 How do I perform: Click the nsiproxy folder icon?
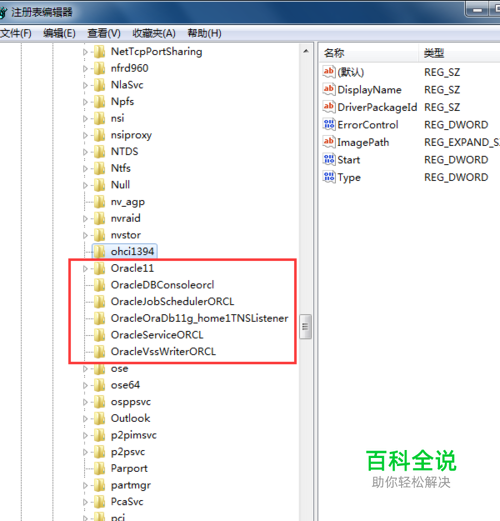(99, 135)
